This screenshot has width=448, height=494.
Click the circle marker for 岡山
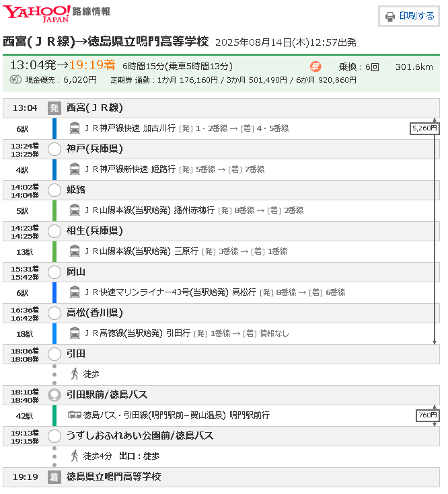click(54, 272)
